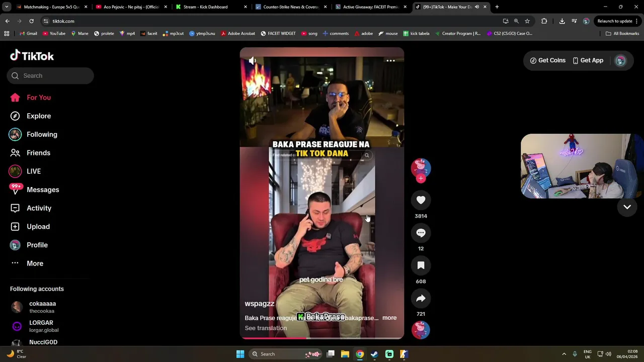644x362 pixels.
Task: Open the creator's avatar above the follow button
Action: 421,167
